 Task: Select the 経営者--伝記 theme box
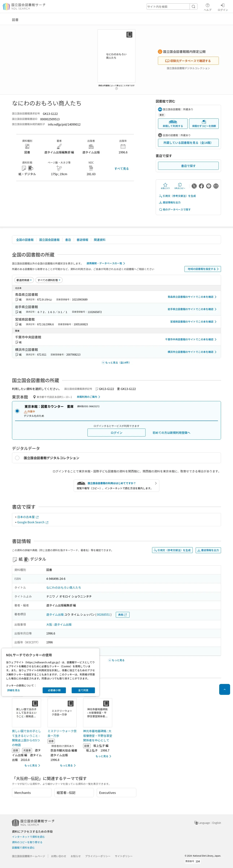74,792
